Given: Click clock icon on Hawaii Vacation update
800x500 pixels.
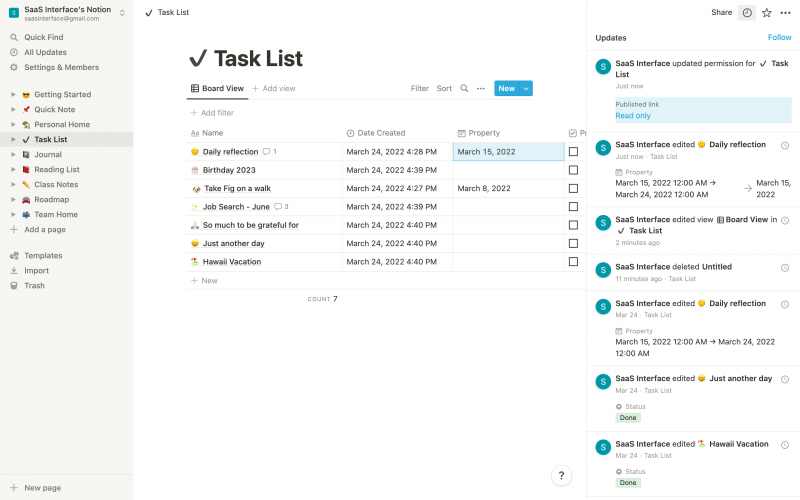Looking at the screenshot, I should [x=785, y=445].
